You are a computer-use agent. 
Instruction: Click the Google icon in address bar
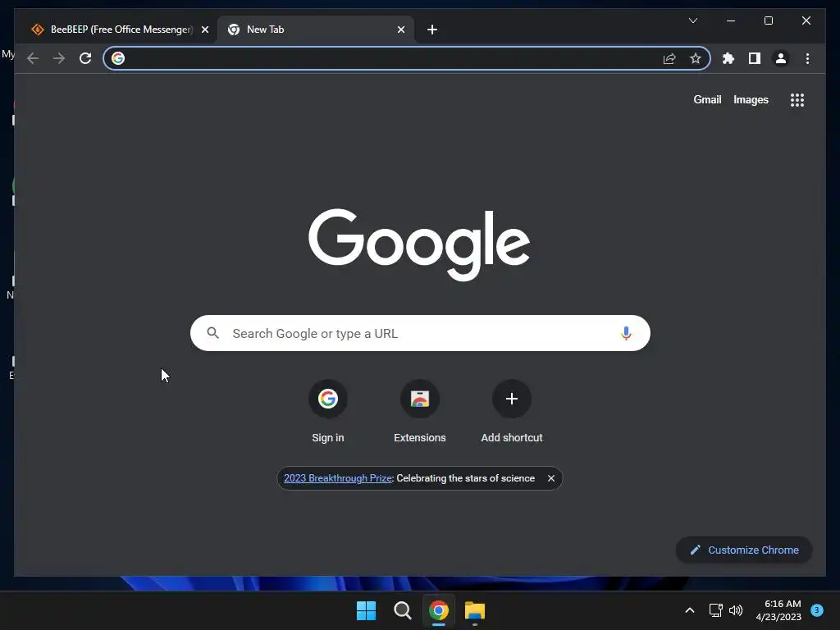coord(118,58)
